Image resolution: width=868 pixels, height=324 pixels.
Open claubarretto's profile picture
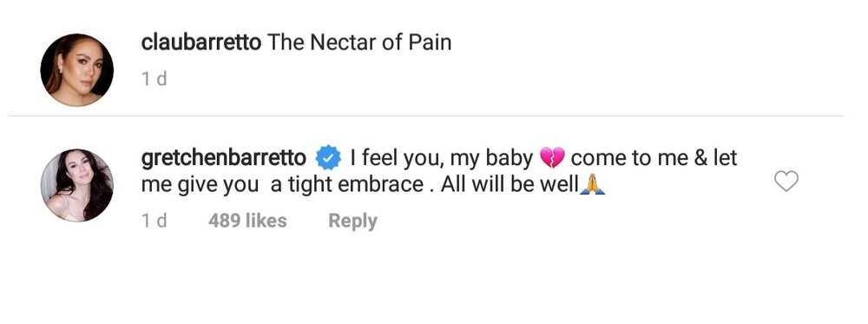(77, 69)
